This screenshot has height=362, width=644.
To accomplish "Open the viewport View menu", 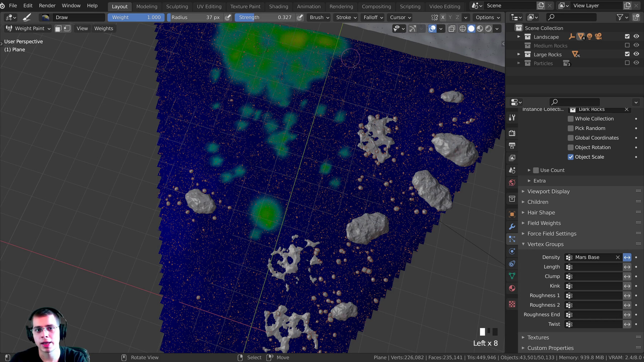I will pyautogui.click(x=82, y=29).
